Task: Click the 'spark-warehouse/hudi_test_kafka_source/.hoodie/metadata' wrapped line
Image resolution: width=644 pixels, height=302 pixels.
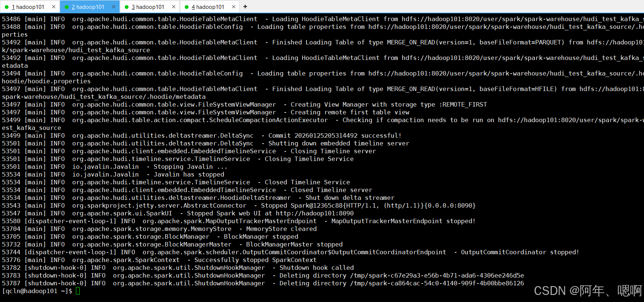Action: click(104, 97)
